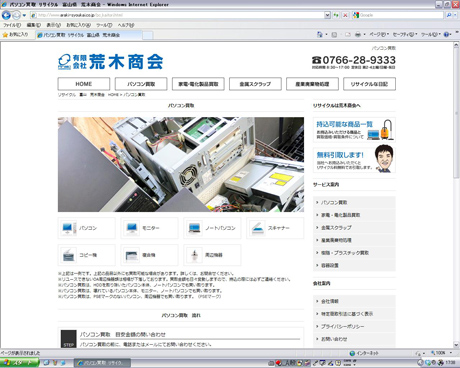Click the リサイクルな日記 navigation button
Image resolution: width=460 pixels, height=368 pixels.
[369, 84]
